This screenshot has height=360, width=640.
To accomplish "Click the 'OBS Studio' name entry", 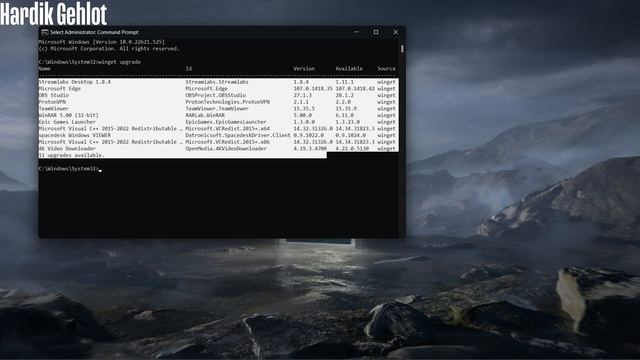I will point(54,95).
